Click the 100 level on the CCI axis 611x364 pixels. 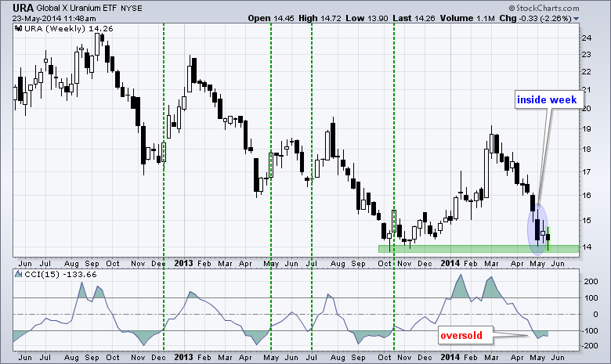click(x=591, y=297)
